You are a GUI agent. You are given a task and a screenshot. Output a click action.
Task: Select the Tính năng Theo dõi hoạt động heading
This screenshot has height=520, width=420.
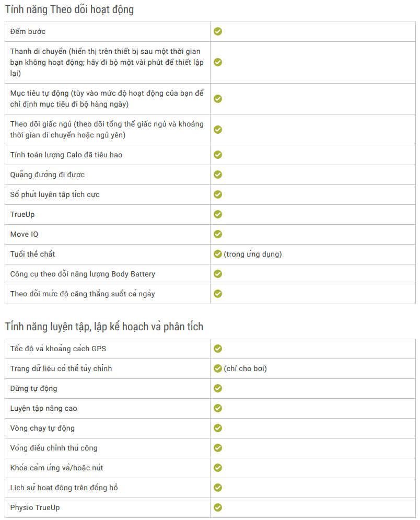point(69,9)
